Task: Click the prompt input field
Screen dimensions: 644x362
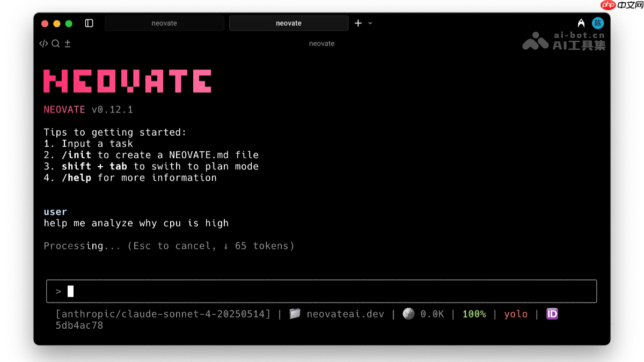Action: (322, 291)
